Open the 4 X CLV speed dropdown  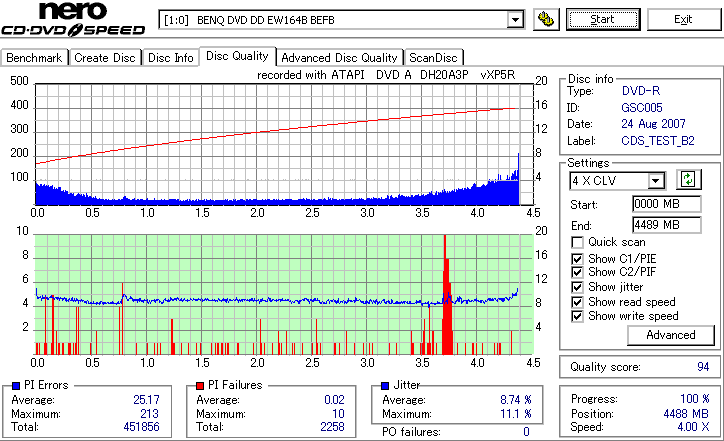656,181
